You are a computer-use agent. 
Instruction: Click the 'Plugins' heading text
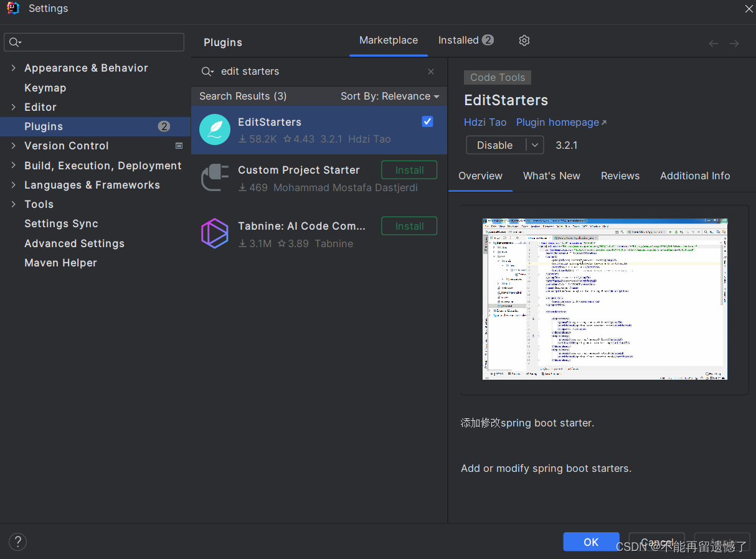(x=223, y=42)
